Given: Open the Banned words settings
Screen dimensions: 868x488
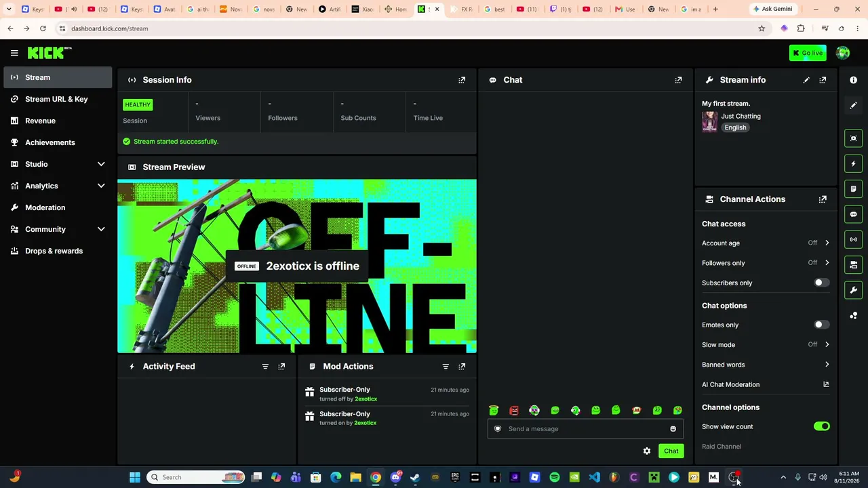Looking at the screenshot, I should tap(766, 365).
